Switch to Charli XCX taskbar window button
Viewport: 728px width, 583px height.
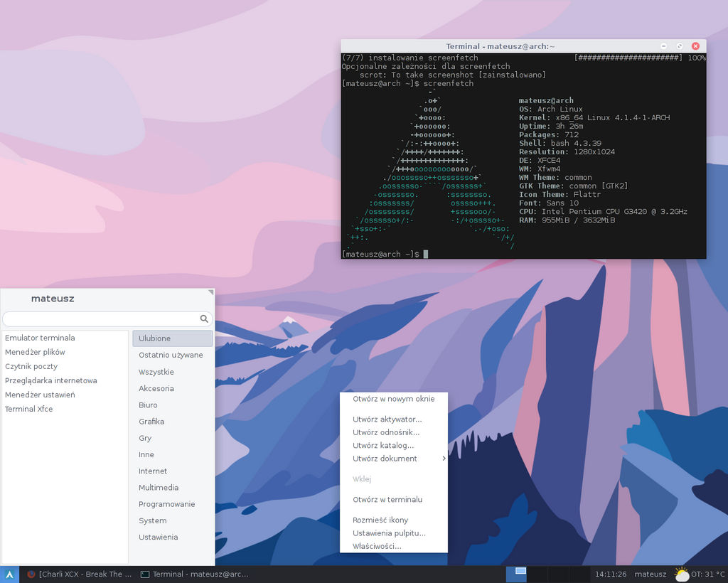(80, 574)
